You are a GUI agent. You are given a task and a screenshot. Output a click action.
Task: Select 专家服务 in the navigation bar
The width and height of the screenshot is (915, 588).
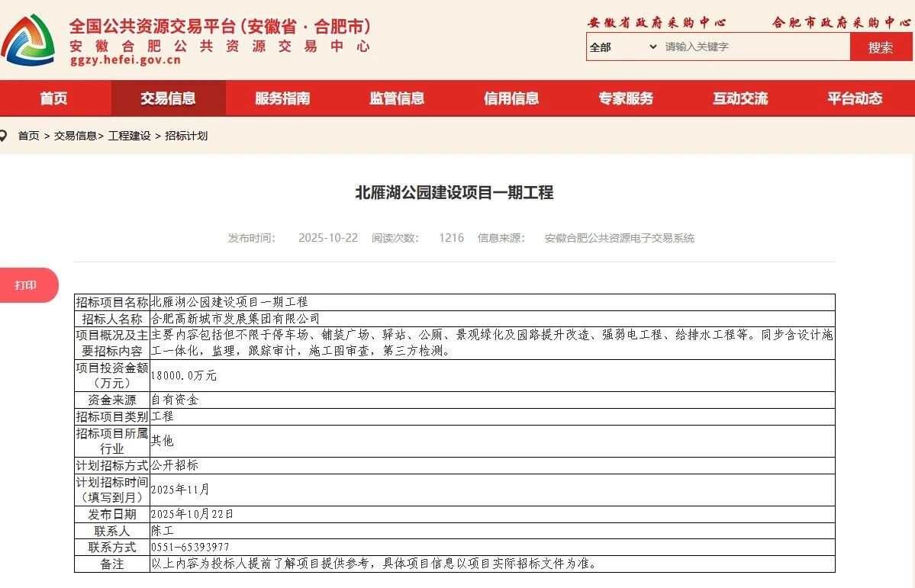[626, 98]
